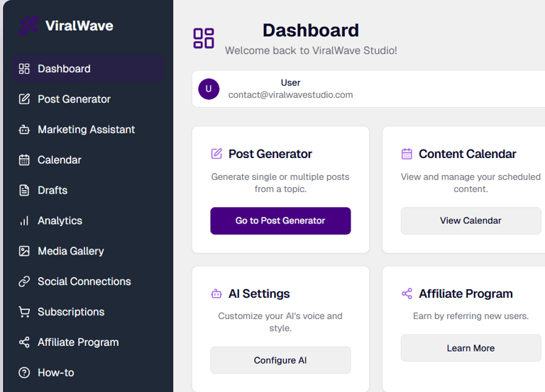Image resolution: width=545 pixels, height=392 pixels.
Task: Click the ViralWave magic wand logo icon
Action: point(28,26)
